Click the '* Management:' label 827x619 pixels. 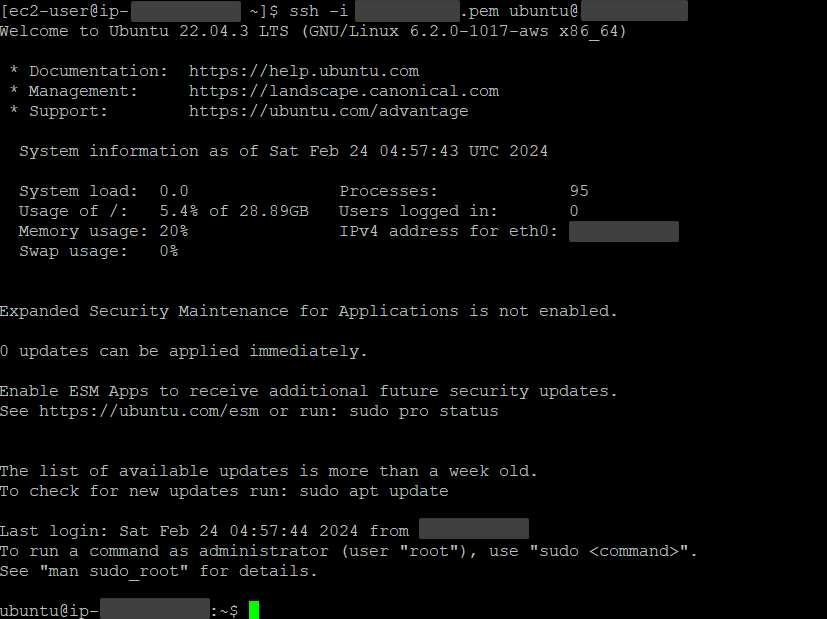pos(74,91)
